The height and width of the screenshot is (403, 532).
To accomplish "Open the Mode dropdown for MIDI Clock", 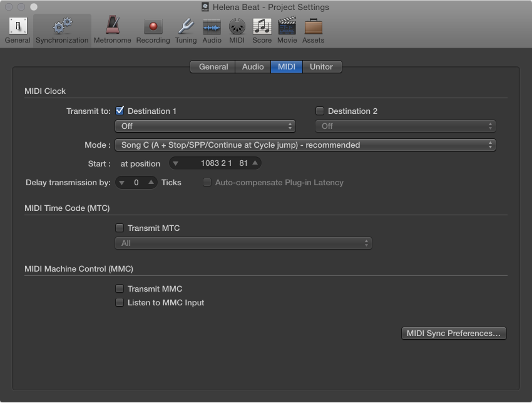I will (305, 145).
